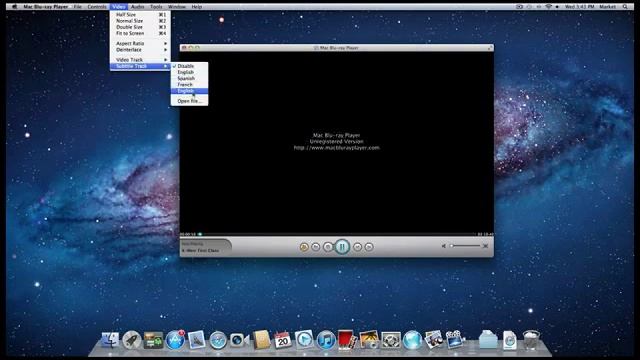Open Spotlight search in the menu bar
Viewport: 640px width, 360px height.
pyautogui.click(x=625, y=7)
